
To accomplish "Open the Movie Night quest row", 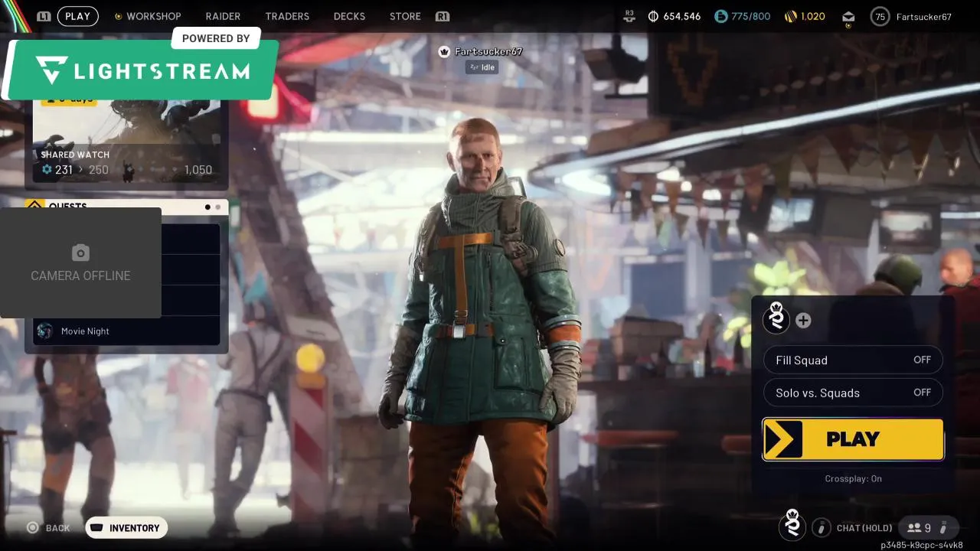I will (126, 331).
